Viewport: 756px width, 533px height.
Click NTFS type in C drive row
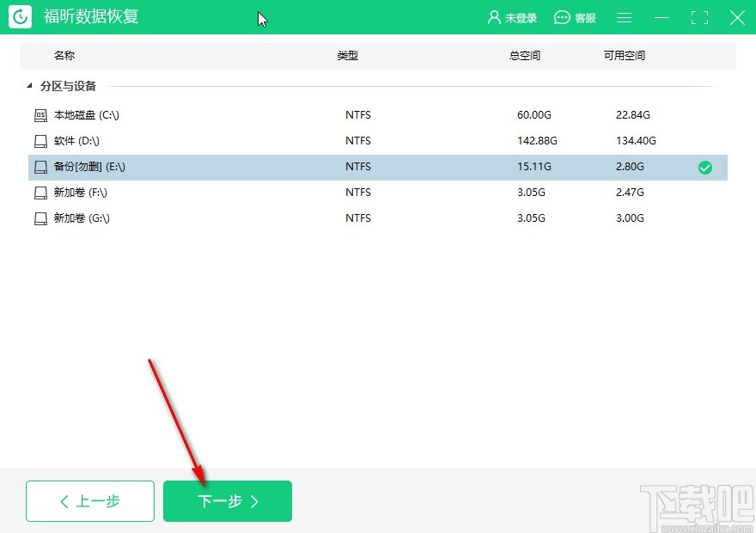click(358, 115)
